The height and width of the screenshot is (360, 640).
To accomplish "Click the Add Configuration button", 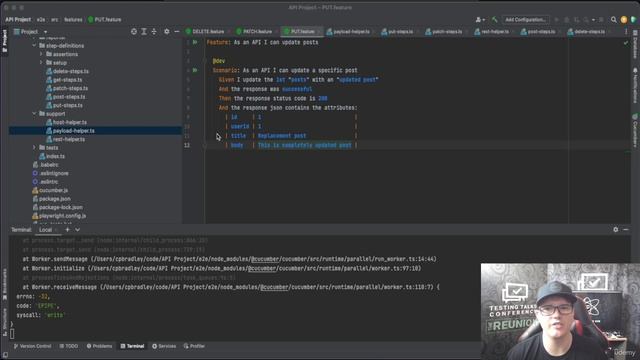I will (x=525, y=20).
